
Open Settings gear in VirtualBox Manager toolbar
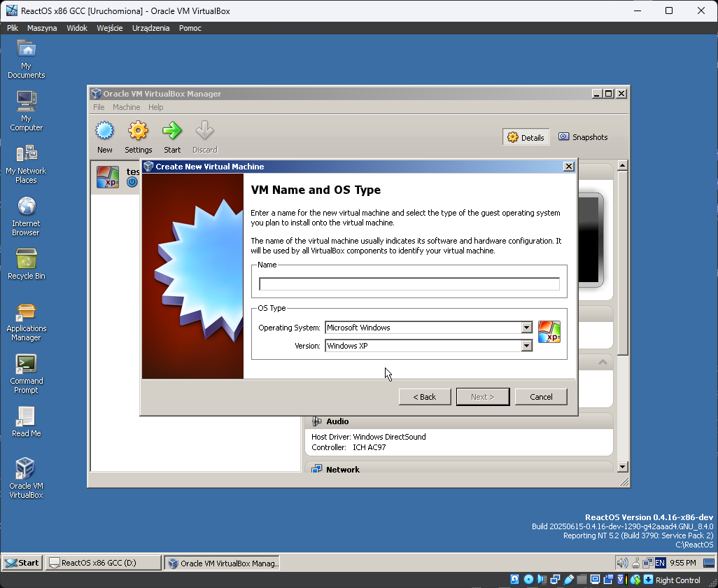[x=138, y=131]
